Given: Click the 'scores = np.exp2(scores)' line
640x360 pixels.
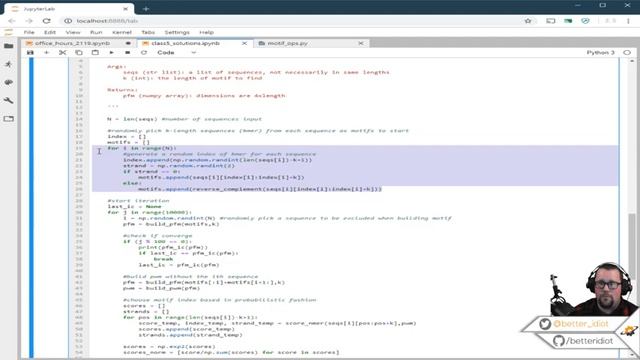Looking at the screenshot, I should click(x=169, y=347).
